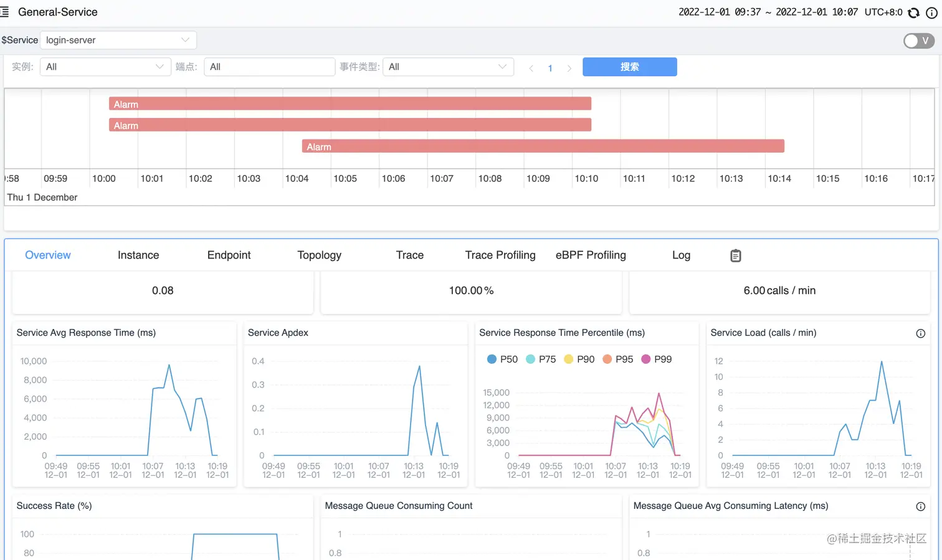Image resolution: width=942 pixels, height=560 pixels.
Task: Go to previous page of events
Action: click(x=531, y=68)
